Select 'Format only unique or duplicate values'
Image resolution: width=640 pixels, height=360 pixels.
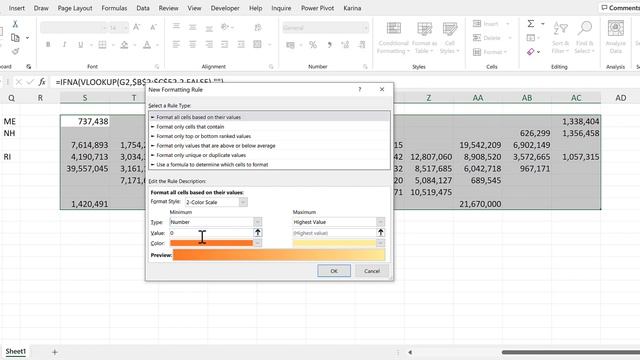[x=269, y=155]
